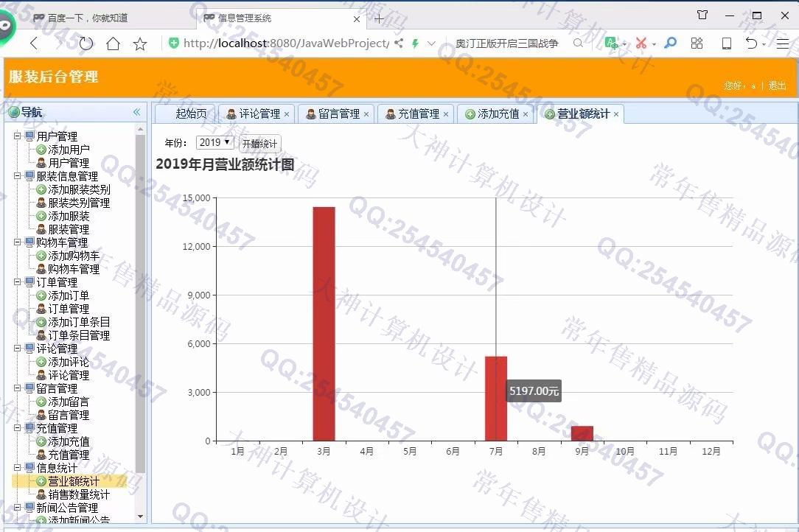Click the browser search box text
The image size is (799, 532).
tap(506, 43)
